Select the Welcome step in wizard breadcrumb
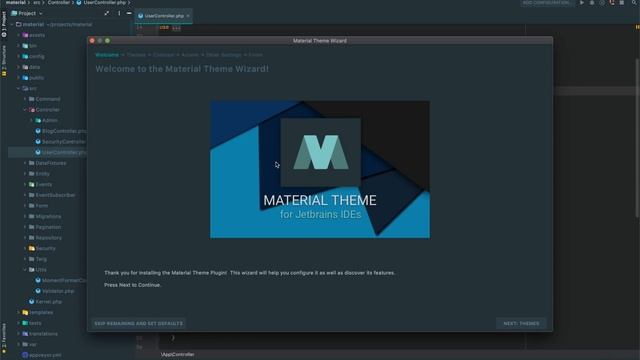Image resolution: width=640 pixels, height=360 pixels. pyautogui.click(x=107, y=55)
